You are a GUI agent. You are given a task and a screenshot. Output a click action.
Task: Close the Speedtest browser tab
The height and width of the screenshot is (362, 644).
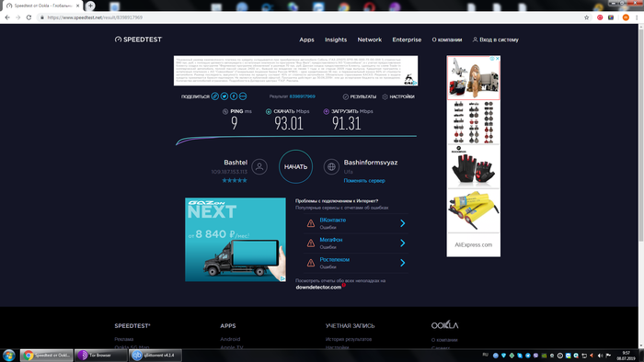(77, 6)
